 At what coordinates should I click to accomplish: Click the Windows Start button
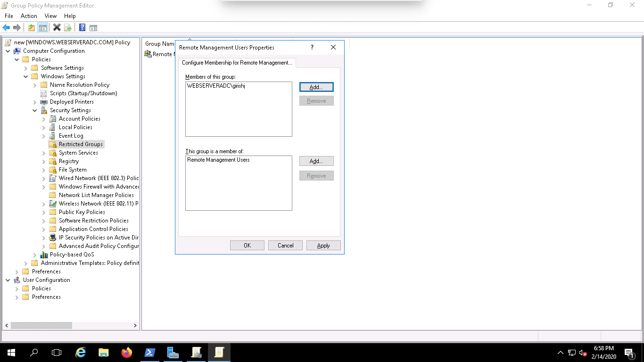(x=11, y=352)
